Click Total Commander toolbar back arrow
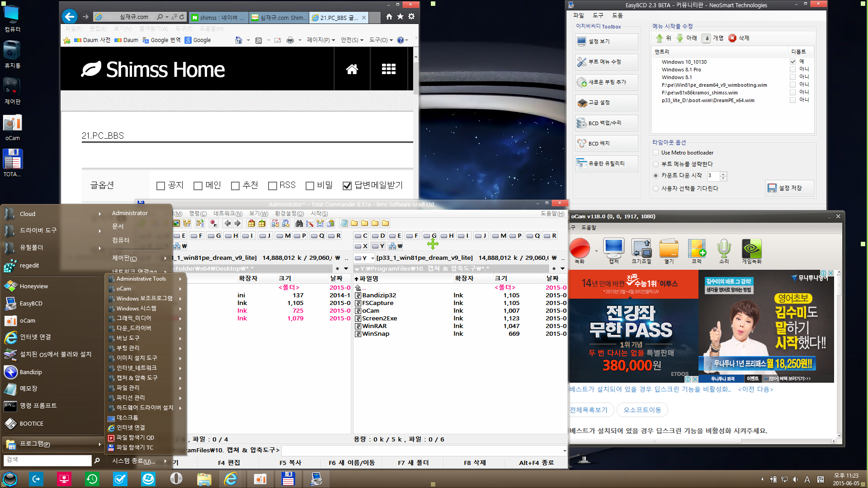Viewport: 868px width, 488px height. (227, 223)
